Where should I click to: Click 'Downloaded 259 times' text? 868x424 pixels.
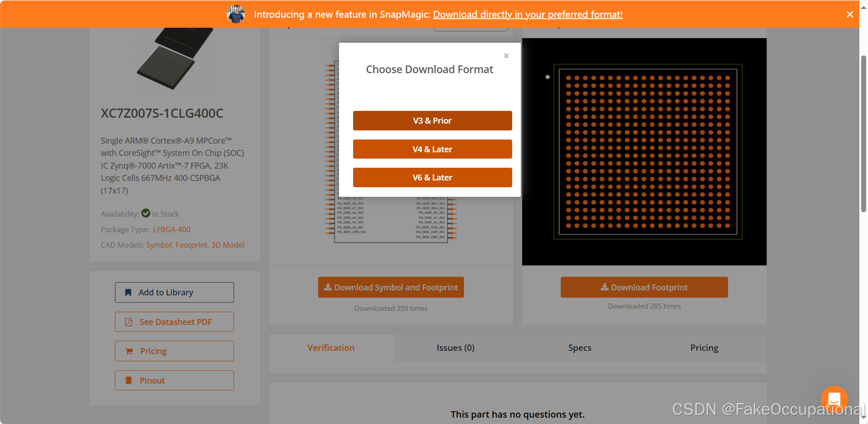(x=391, y=309)
